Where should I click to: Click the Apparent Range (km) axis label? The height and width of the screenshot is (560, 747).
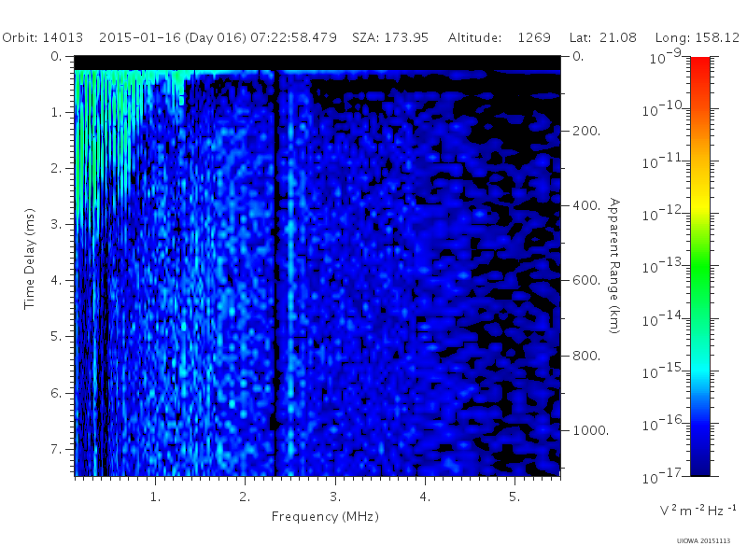614,266
